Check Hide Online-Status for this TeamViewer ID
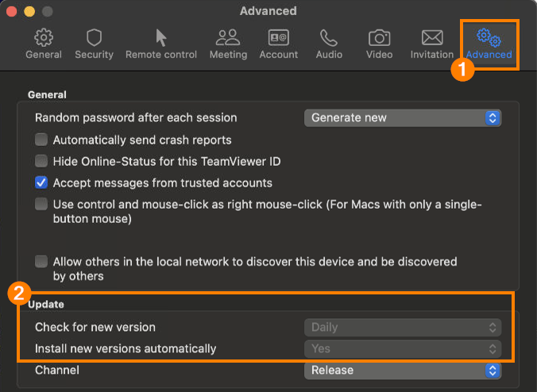 [x=41, y=161]
